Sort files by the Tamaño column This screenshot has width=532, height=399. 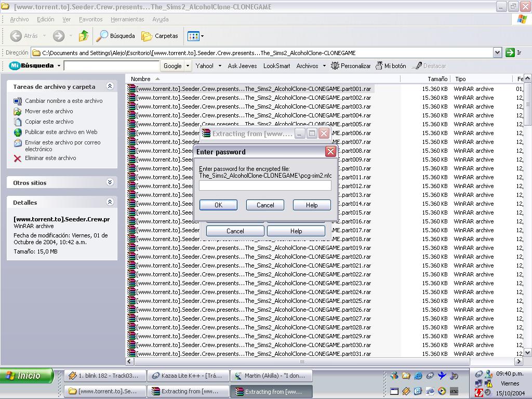pyautogui.click(x=425, y=79)
